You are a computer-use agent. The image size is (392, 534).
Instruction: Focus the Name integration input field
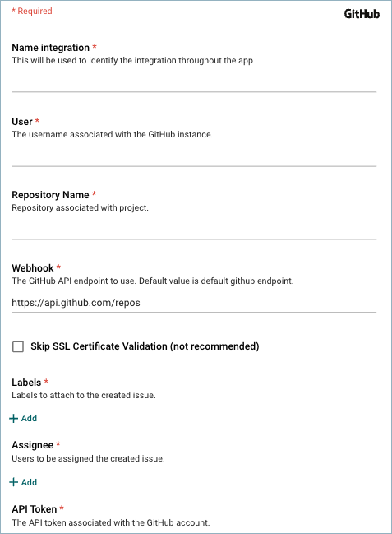[194, 81]
